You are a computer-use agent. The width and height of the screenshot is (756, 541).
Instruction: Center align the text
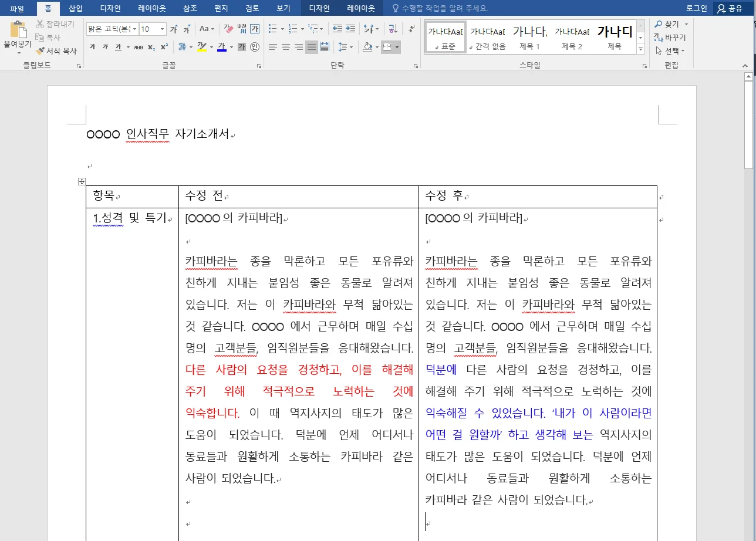click(x=286, y=47)
